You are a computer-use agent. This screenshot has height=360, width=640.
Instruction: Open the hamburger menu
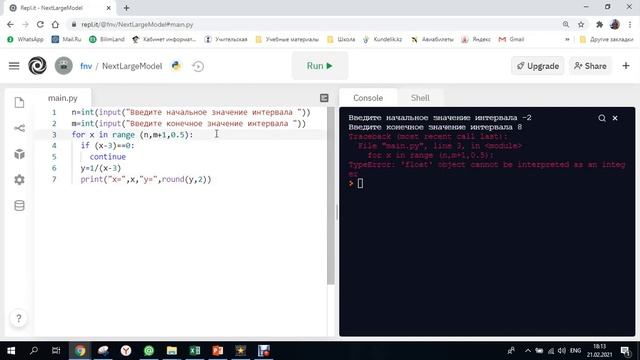14,66
